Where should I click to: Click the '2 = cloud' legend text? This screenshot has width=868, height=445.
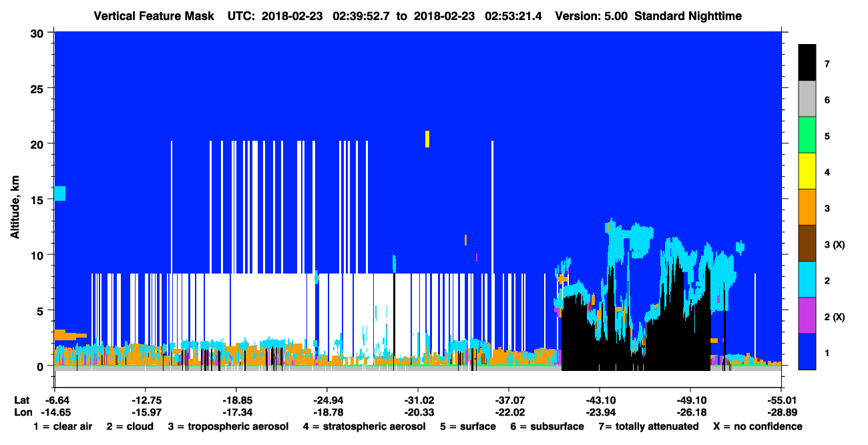tap(130, 426)
